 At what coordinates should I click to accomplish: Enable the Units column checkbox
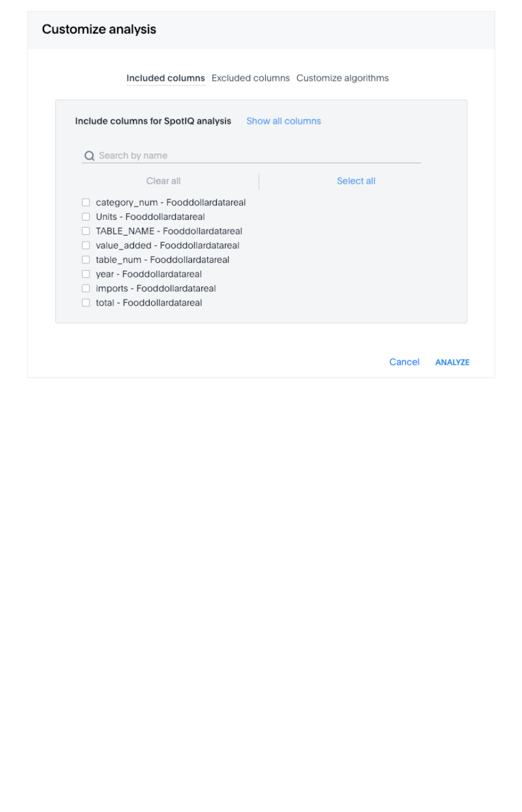point(86,217)
